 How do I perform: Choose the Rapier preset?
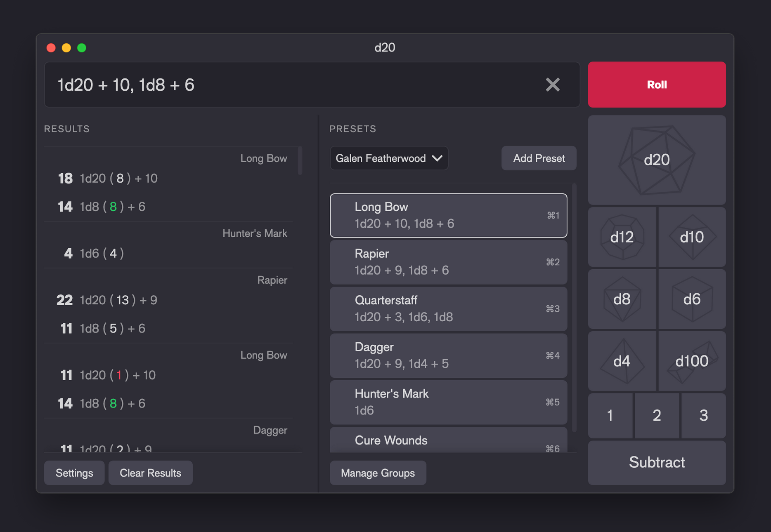click(x=448, y=262)
